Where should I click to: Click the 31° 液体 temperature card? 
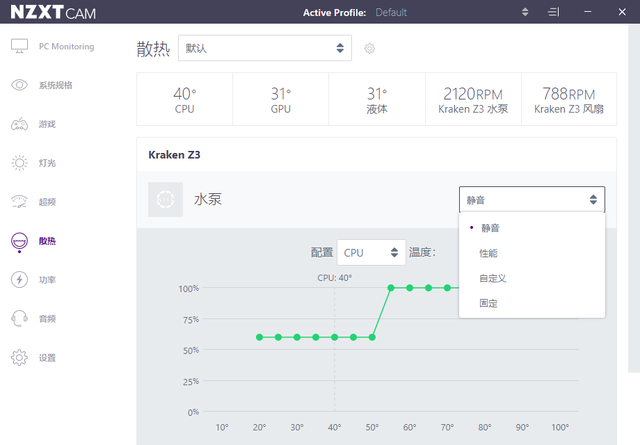point(377,99)
